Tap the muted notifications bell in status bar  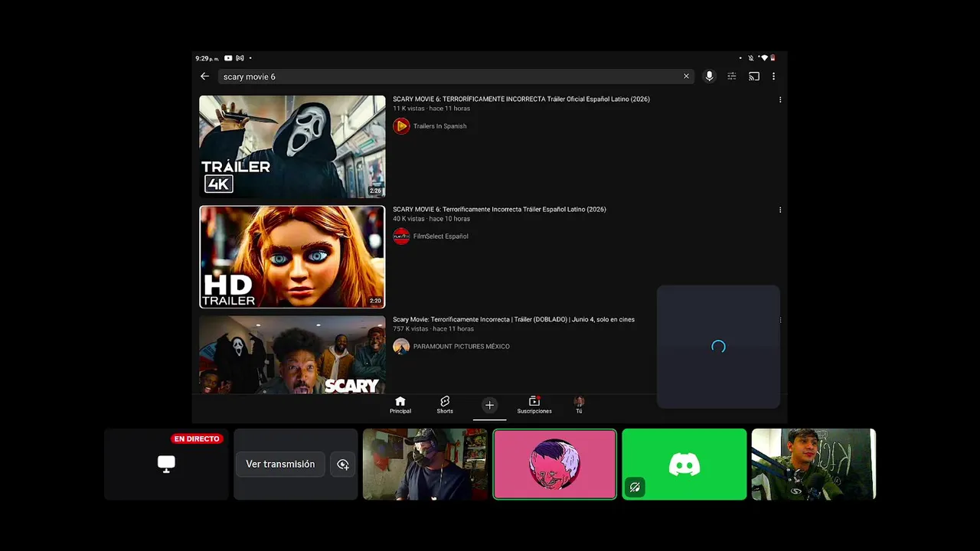(751, 58)
